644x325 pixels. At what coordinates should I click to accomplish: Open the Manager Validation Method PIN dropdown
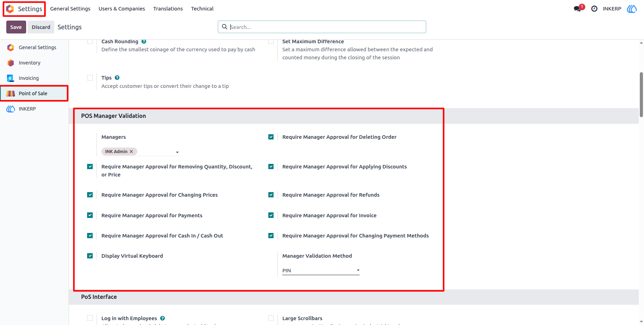click(x=321, y=271)
